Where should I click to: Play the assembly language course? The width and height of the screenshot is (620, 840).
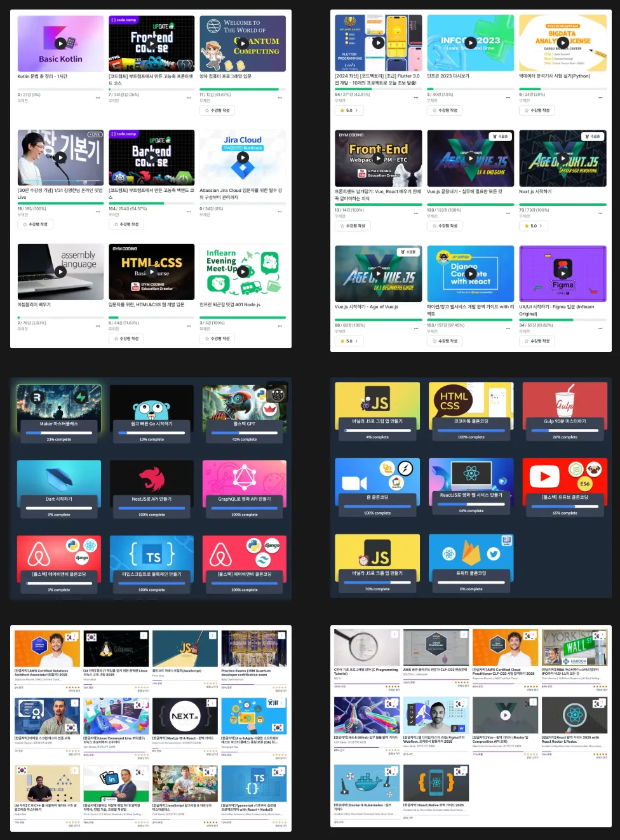[x=60, y=271]
